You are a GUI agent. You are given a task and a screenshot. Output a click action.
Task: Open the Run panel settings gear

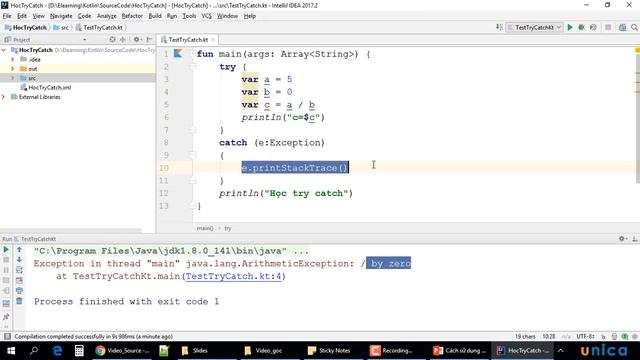[622, 239]
